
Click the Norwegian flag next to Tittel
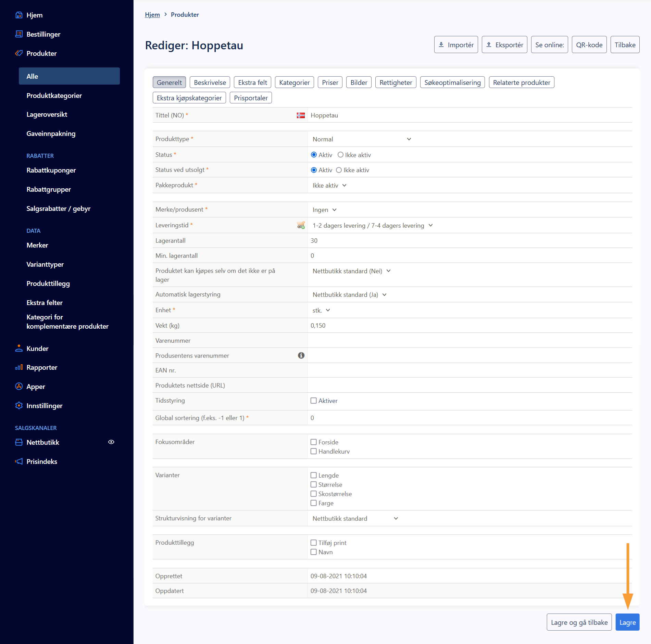301,115
